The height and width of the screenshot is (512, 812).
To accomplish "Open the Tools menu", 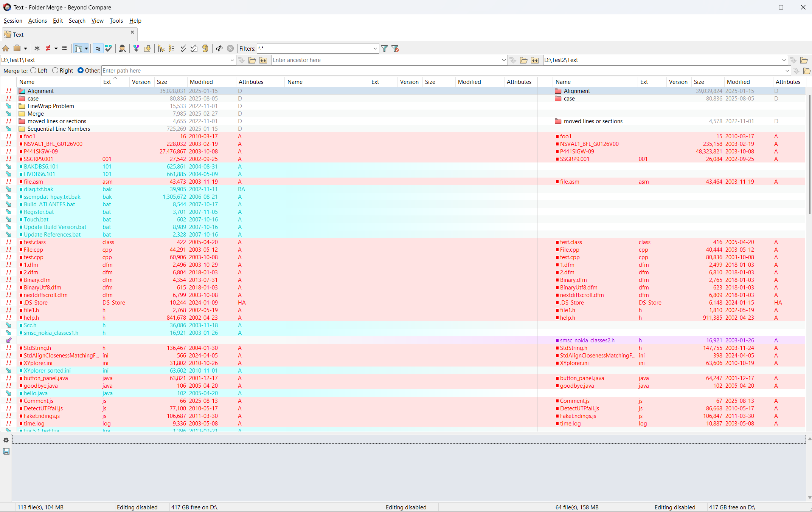I will (x=116, y=21).
